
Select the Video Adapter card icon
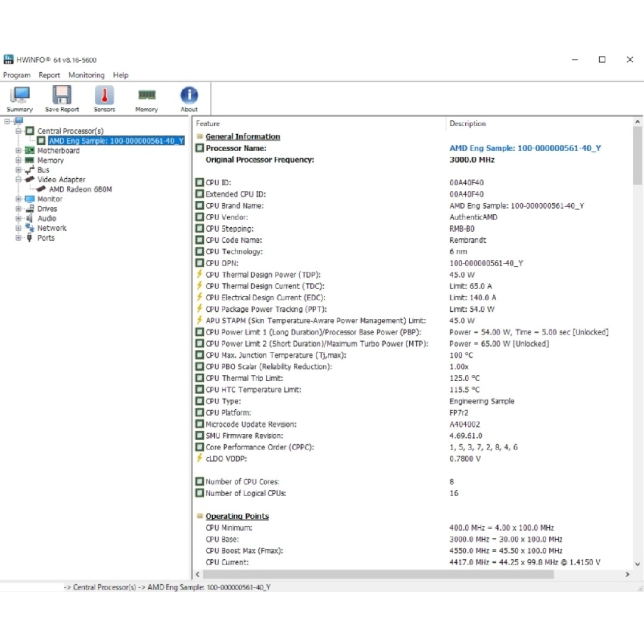[30, 179]
